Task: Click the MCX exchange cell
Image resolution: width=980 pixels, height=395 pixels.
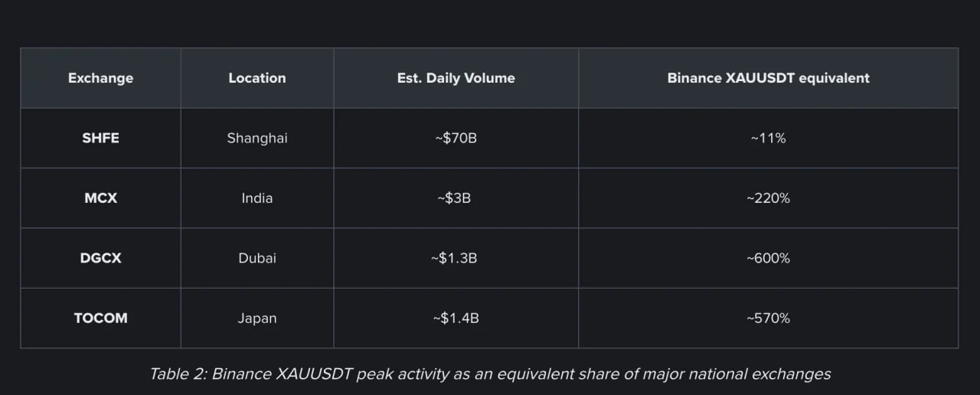Action: pos(100,198)
